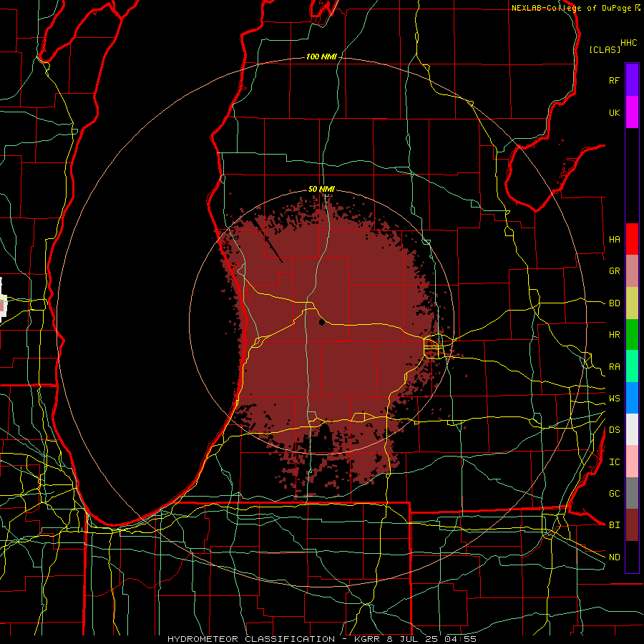Click the HR legend label
Image resolution: width=644 pixels, height=644 pixels.
(x=614, y=335)
